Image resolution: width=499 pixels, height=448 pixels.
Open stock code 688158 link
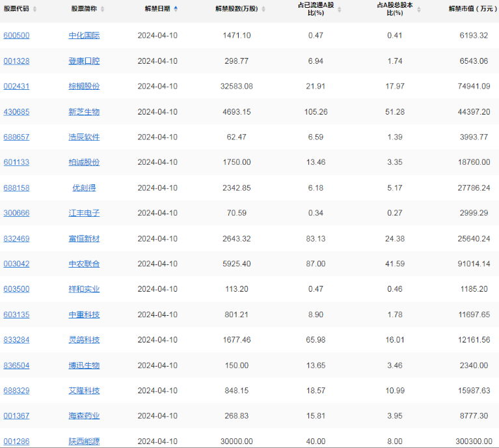click(x=16, y=188)
